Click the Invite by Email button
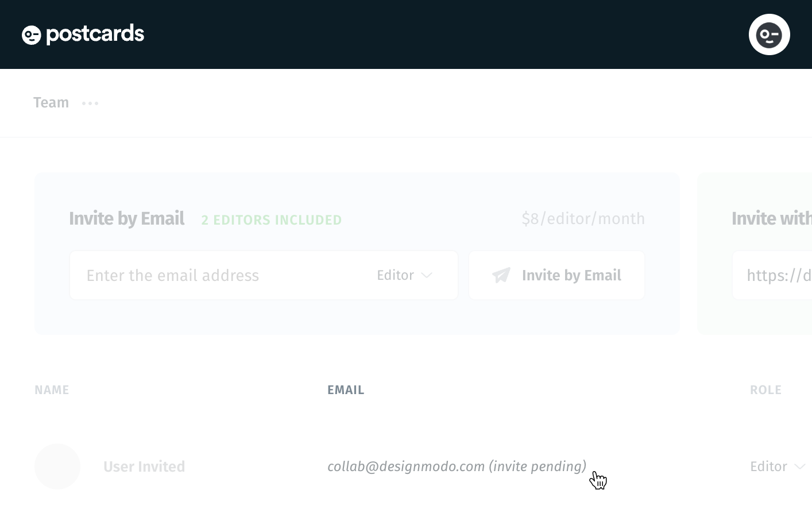Screen dimensions: 812x509 (556, 275)
